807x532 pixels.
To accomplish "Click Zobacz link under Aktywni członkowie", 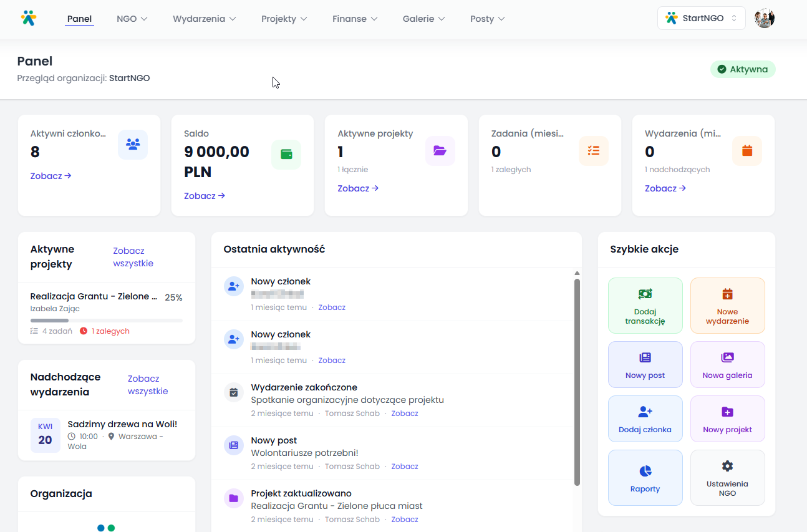I will (x=51, y=176).
